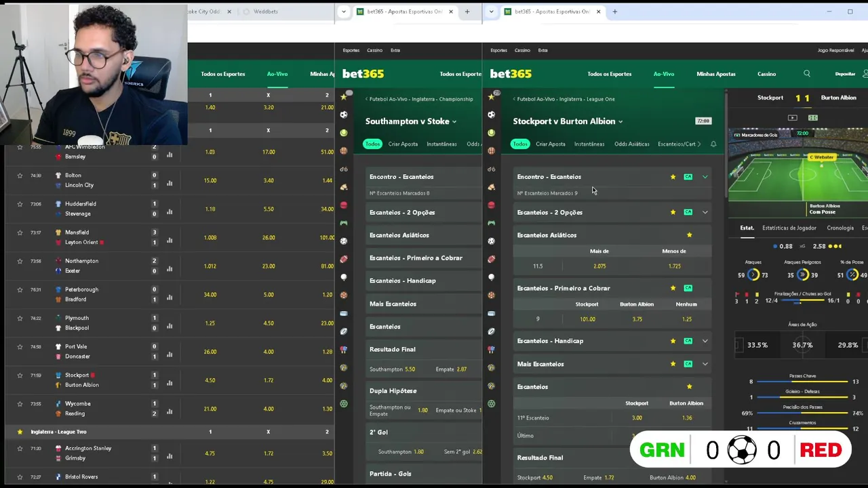Image resolution: width=868 pixels, height=488 pixels.
Task: Toggle star on Mais Escanteios market
Action: point(673,364)
